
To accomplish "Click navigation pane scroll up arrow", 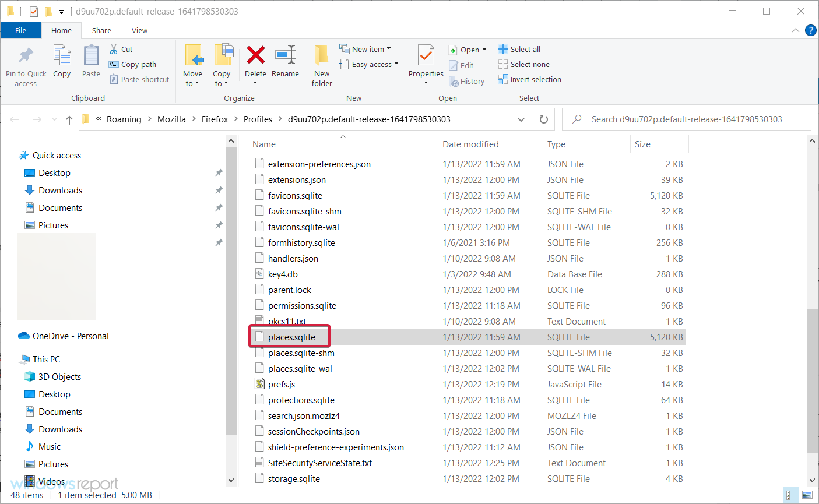I will click(231, 141).
